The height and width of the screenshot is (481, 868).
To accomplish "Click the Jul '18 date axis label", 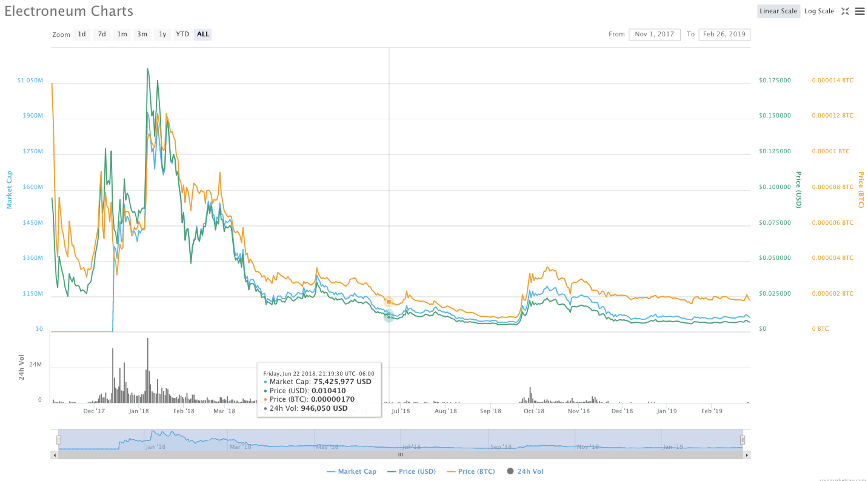I will [x=401, y=411].
